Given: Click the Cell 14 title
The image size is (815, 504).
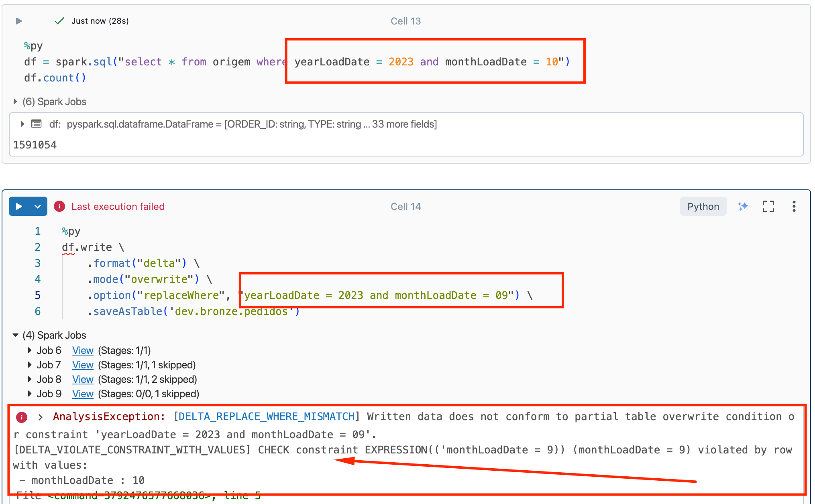Looking at the screenshot, I should click(x=405, y=206).
